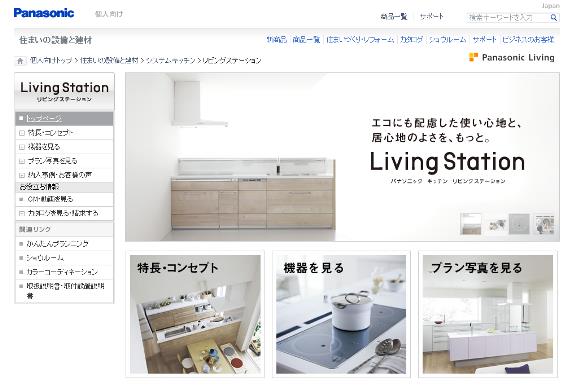Select サポート in the category navigation

485,40
